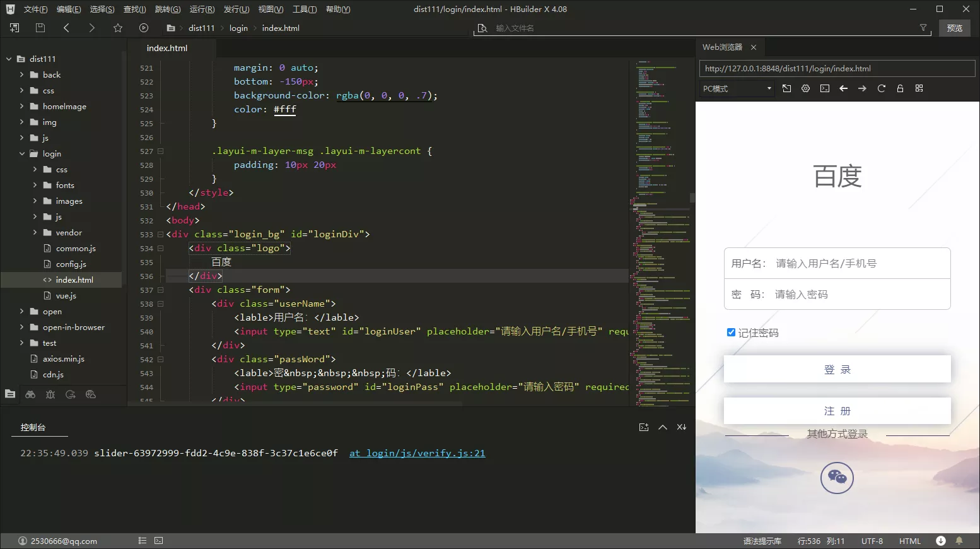
Task: Expand the fonts folder
Action: (35, 185)
